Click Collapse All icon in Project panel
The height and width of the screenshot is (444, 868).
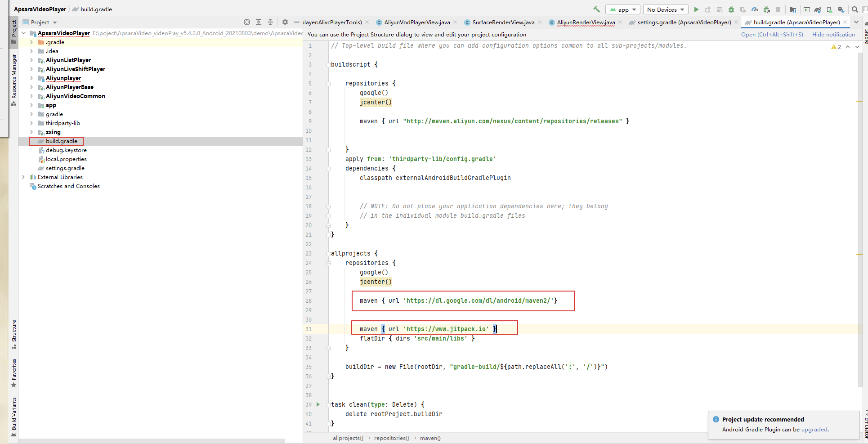click(x=270, y=22)
